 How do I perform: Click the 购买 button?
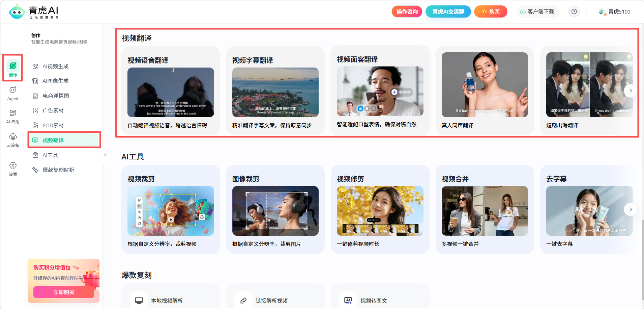[491, 11]
